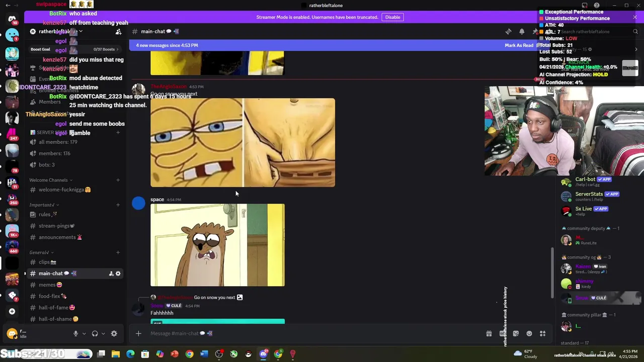Toggle headphone deafen in user panel
The image size is (644, 362).
pyautogui.click(x=95, y=333)
